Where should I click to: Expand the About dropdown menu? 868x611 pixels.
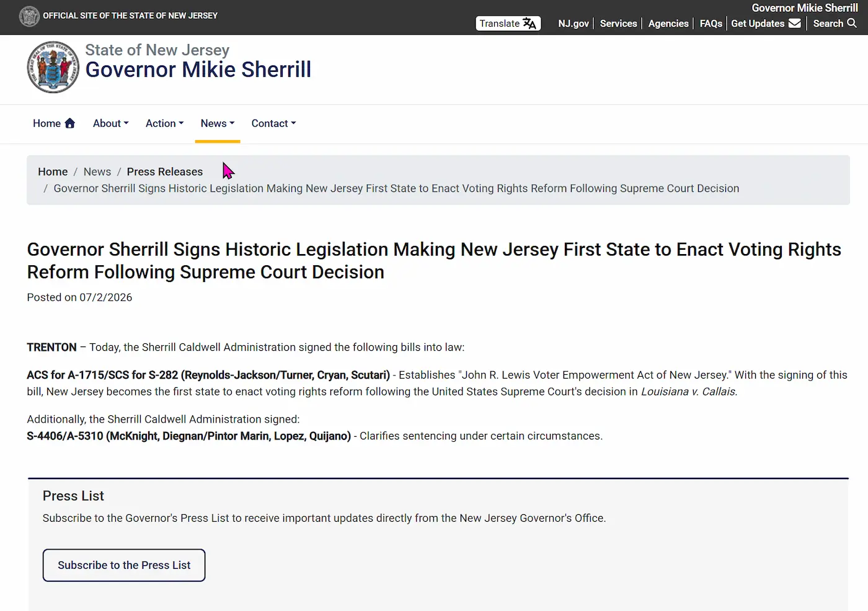[111, 123]
